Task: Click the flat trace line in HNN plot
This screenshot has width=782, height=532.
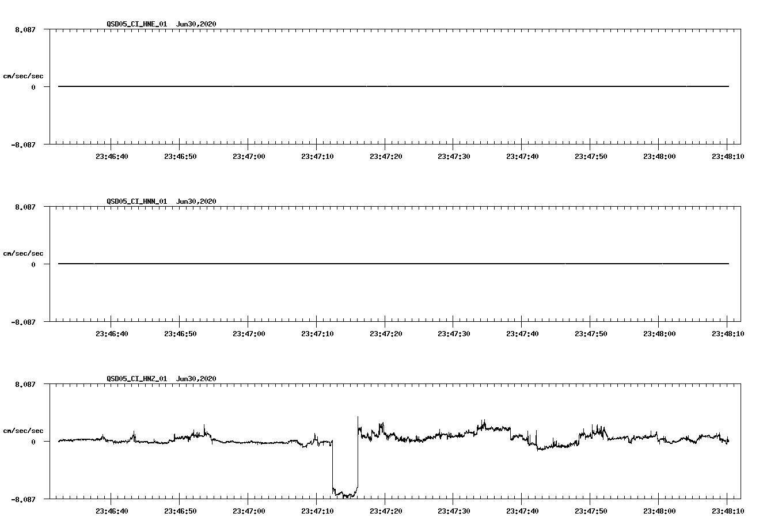Action: click(393, 264)
